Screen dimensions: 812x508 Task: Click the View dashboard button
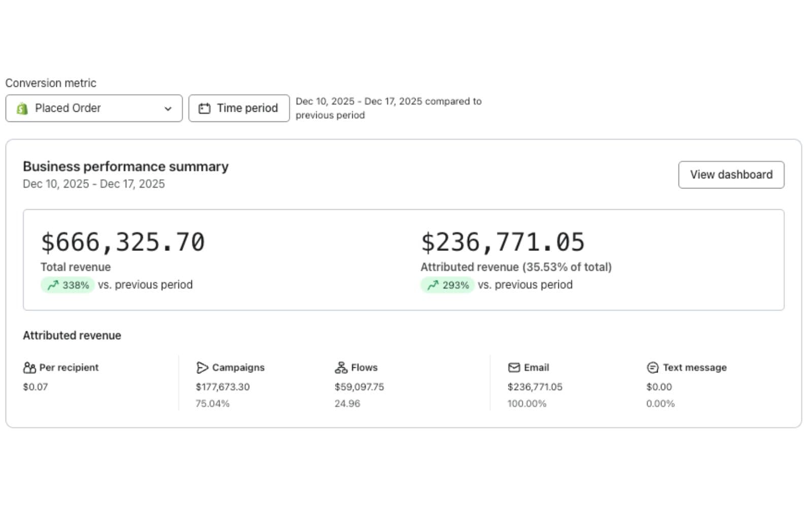731,174
